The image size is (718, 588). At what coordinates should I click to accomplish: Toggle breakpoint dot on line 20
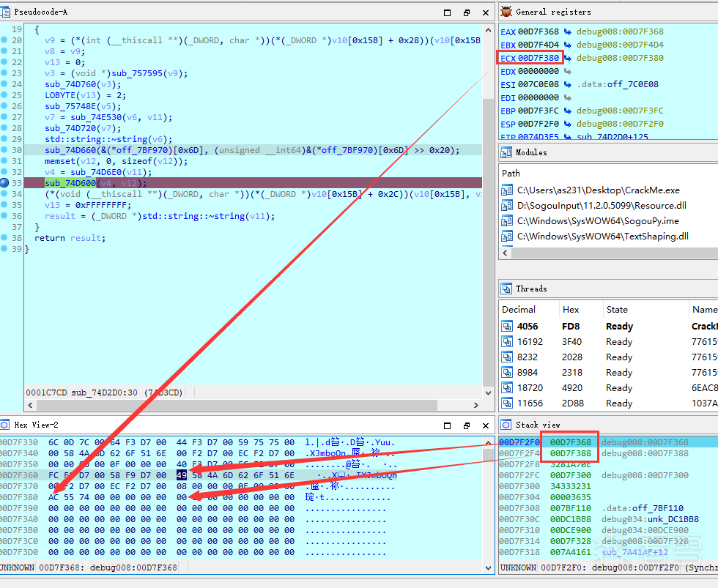point(4,40)
